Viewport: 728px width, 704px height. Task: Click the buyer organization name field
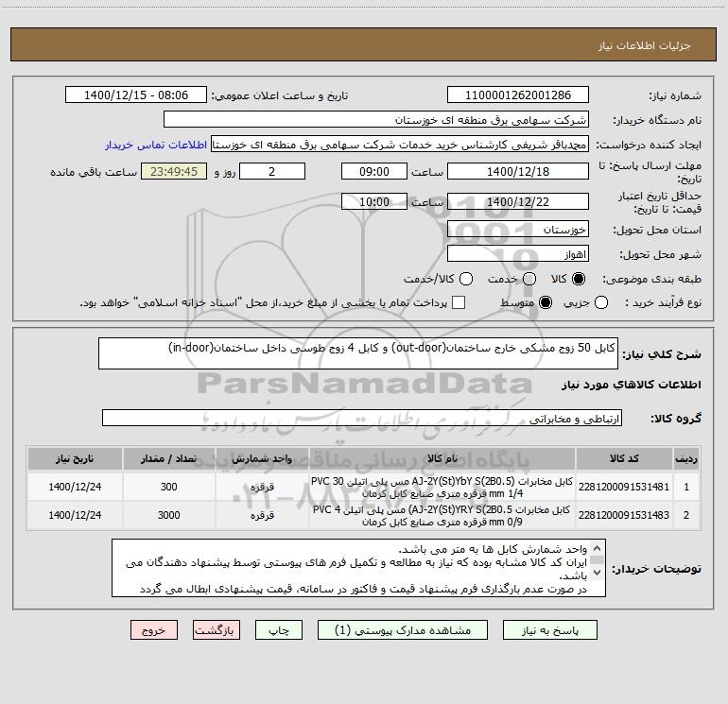coord(376,119)
